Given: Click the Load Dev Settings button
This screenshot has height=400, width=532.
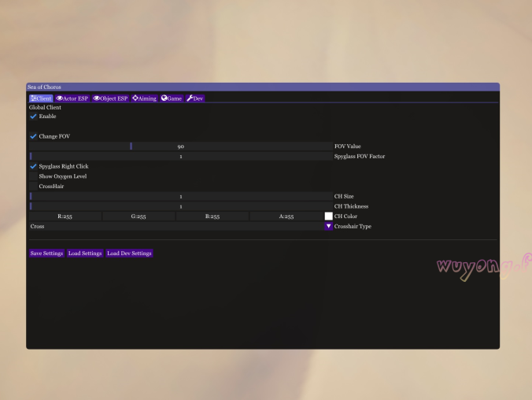Looking at the screenshot, I should coord(129,254).
